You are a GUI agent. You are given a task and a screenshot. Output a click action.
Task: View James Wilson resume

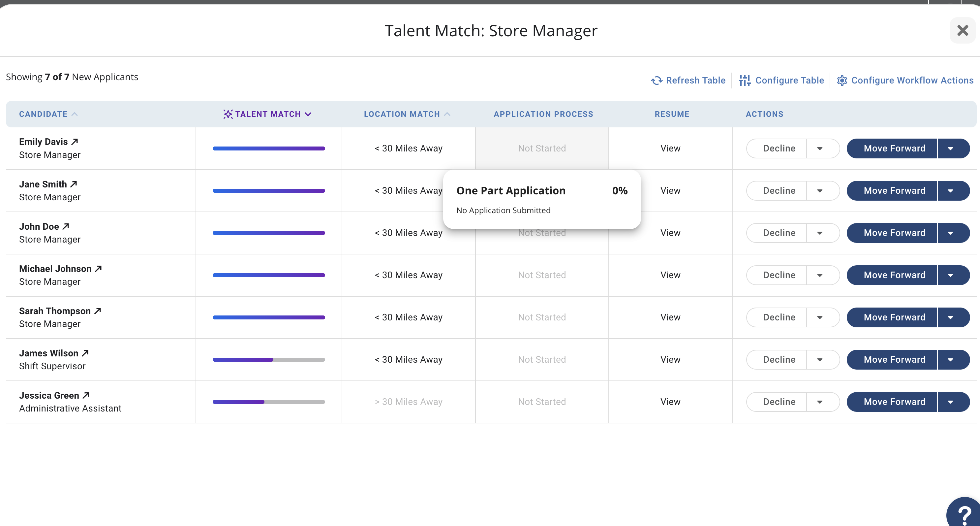pyautogui.click(x=670, y=360)
